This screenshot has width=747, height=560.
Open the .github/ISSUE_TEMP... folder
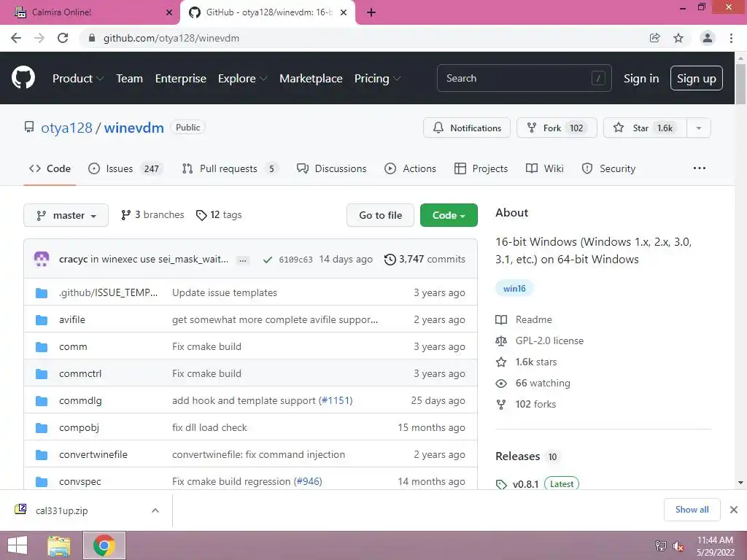coord(108,292)
